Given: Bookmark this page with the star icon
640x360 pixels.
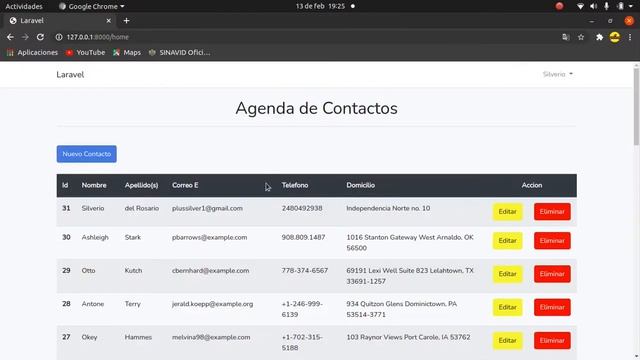Looking at the screenshot, I should tap(581, 37).
